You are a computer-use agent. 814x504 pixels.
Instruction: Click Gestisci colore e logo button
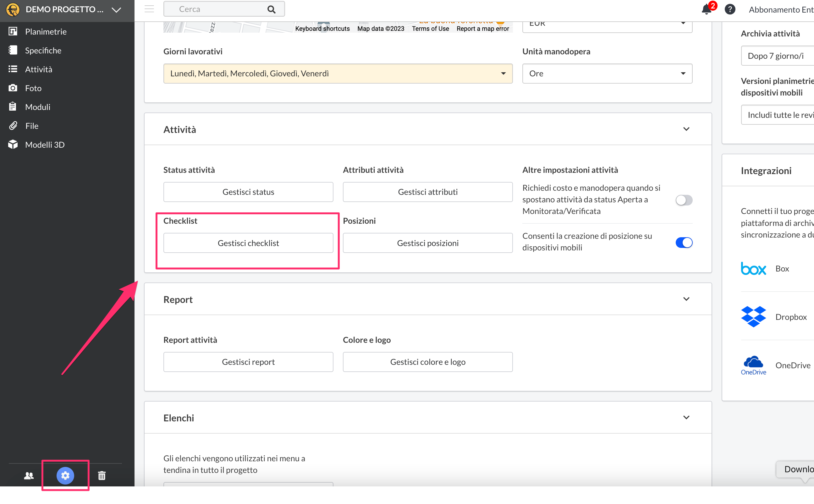427,362
